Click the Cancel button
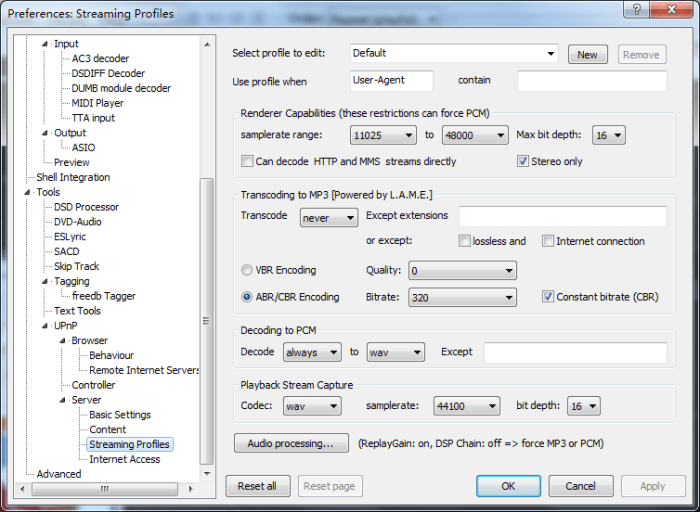Image resolution: width=700 pixels, height=512 pixels. click(x=581, y=486)
